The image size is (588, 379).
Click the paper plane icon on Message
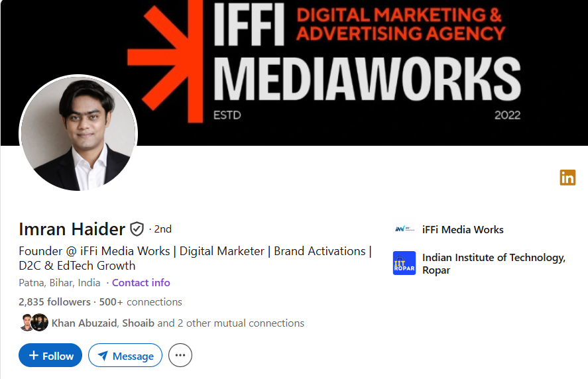click(103, 355)
